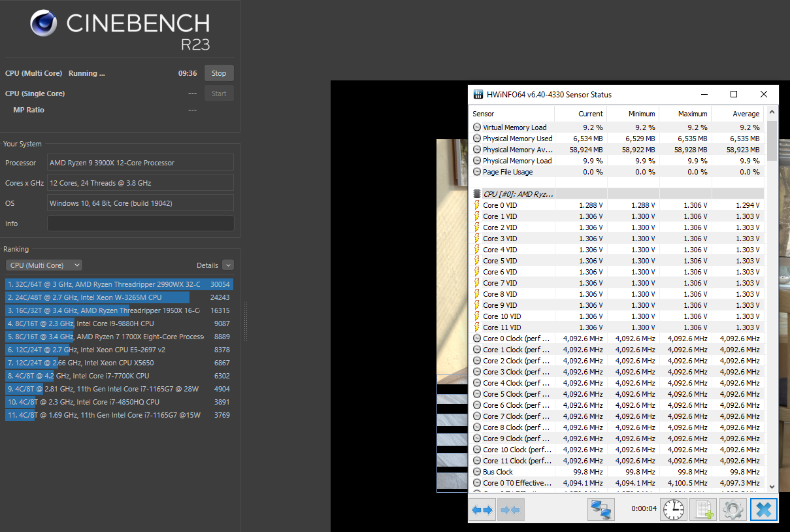
Task: Minimize the HWiNFO64 Sensor Status window
Action: click(704, 94)
